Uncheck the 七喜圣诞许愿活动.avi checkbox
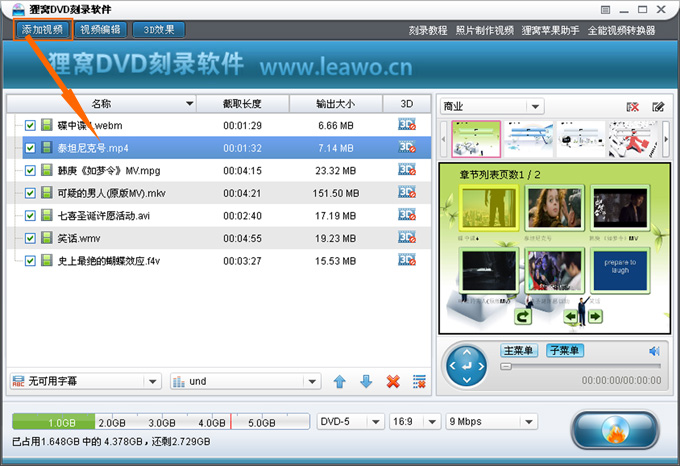This screenshot has height=466, width=680. click(30, 216)
